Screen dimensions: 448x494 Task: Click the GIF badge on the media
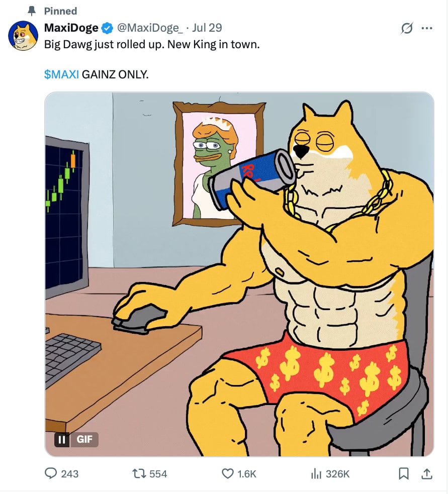[83, 440]
